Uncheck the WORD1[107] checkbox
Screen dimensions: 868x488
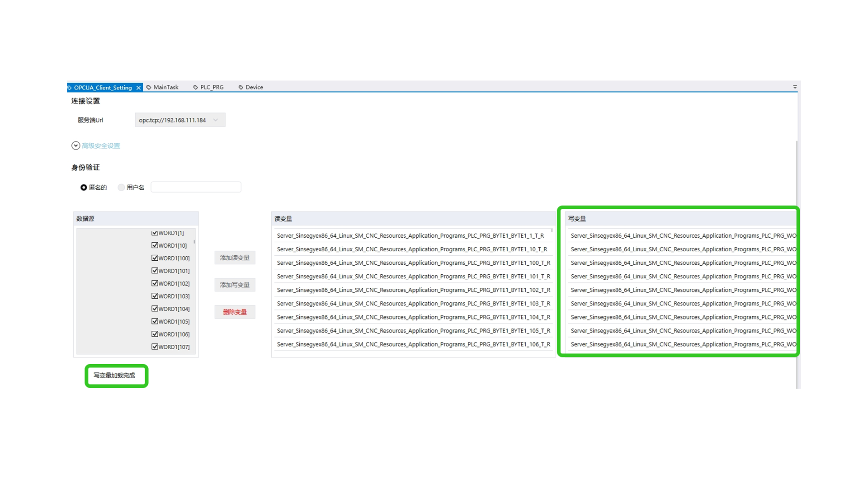[x=155, y=347]
